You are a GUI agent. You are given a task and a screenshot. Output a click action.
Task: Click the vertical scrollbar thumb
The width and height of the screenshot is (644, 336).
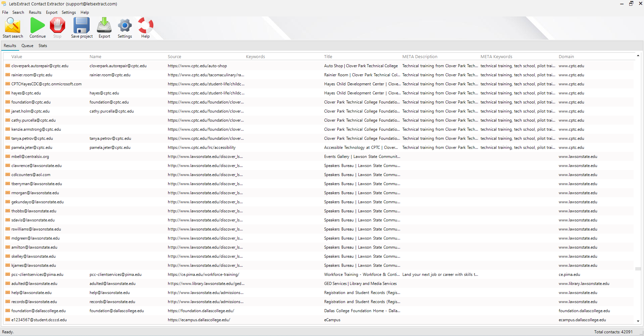[639, 269]
